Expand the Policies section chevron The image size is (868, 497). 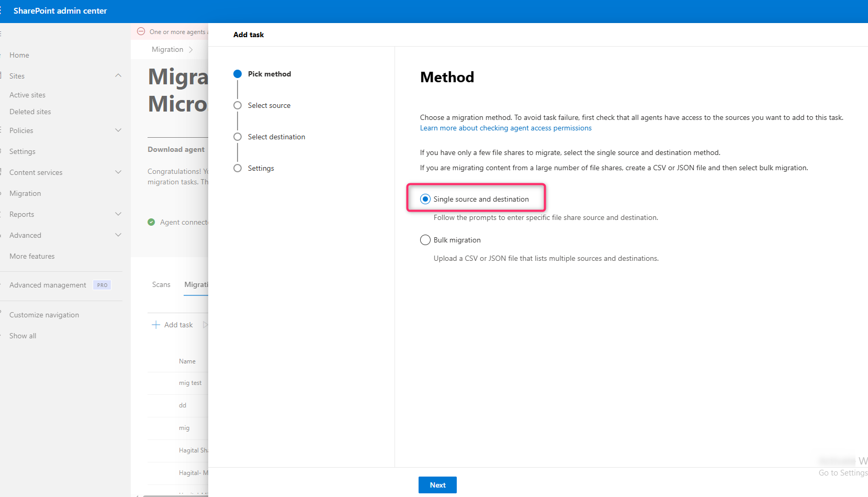click(x=118, y=130)
